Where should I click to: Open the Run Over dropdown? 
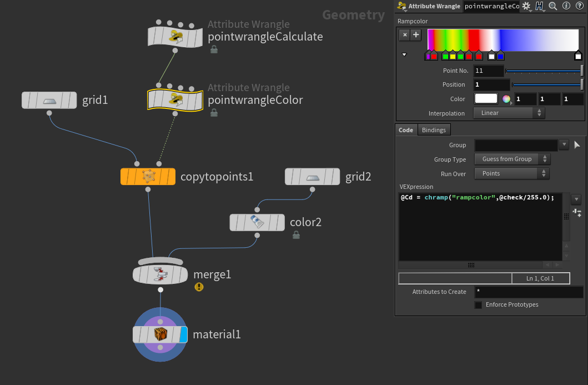click(x=511, y=173)
